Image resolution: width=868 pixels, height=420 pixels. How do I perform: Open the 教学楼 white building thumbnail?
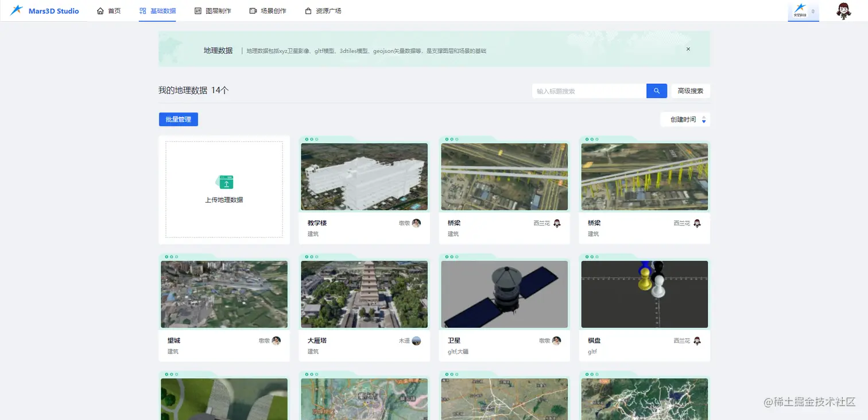[365, 177]
